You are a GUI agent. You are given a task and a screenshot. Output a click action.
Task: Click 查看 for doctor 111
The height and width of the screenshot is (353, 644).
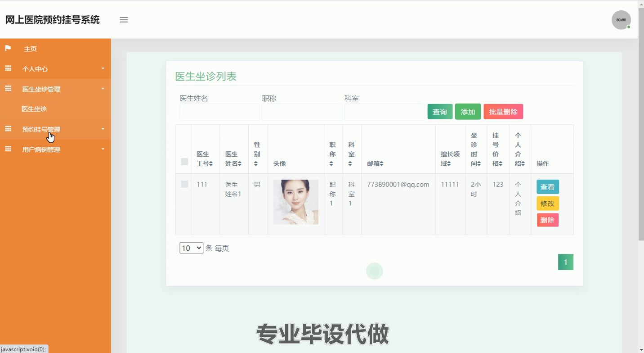[547, 187]
